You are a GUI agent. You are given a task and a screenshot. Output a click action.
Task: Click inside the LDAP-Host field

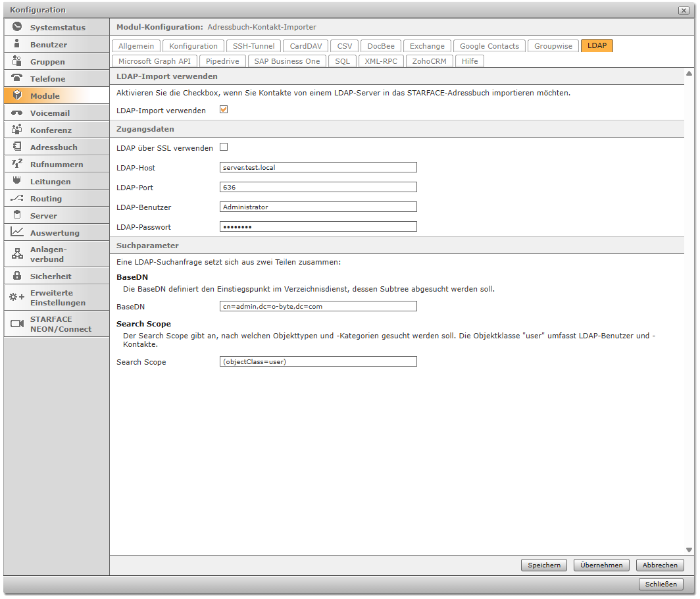tap(318, 167)
